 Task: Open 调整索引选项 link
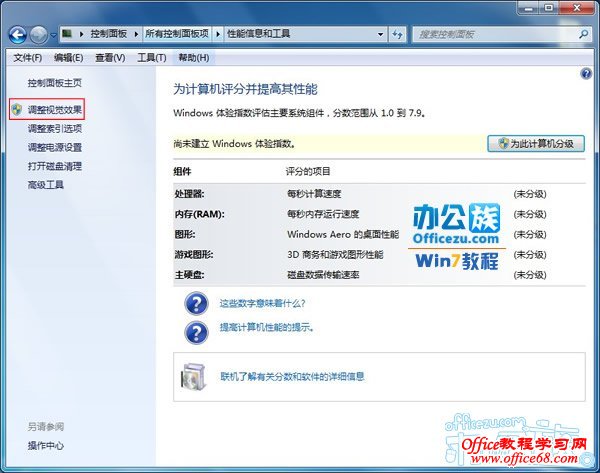55,129
